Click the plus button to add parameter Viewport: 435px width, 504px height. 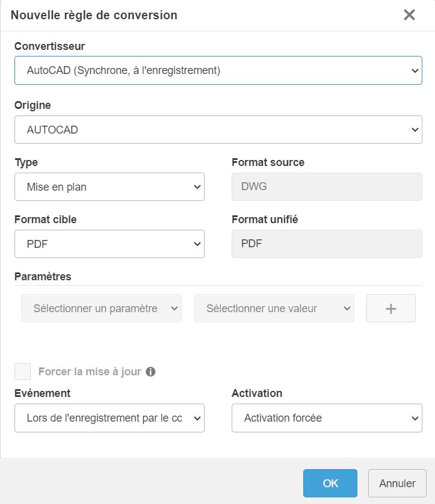click(390, 309)
